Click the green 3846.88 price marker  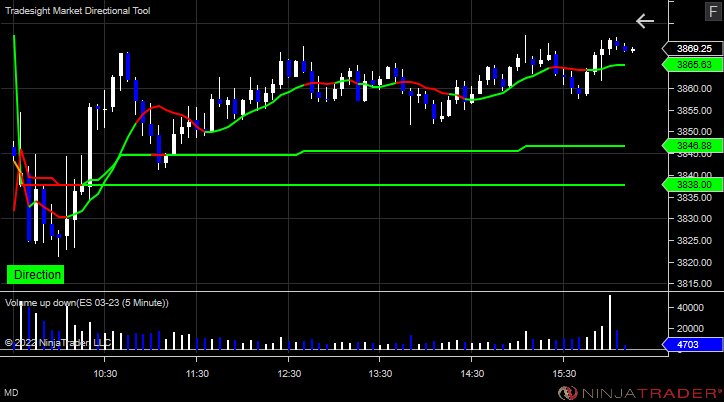(694, 146)
